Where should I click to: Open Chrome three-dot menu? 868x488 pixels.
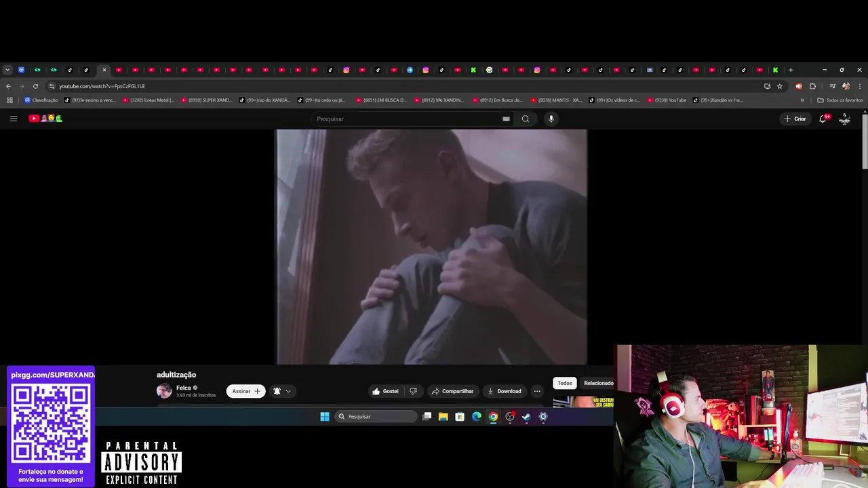click(x=860, y=86)
